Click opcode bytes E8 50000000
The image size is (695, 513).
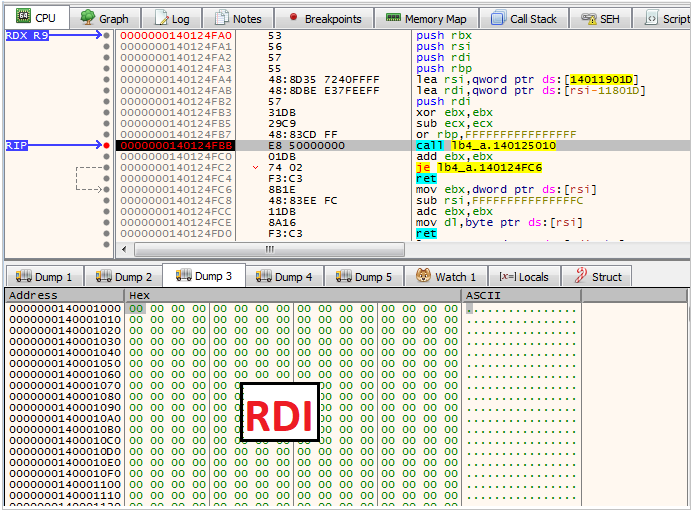pos(306,145)
